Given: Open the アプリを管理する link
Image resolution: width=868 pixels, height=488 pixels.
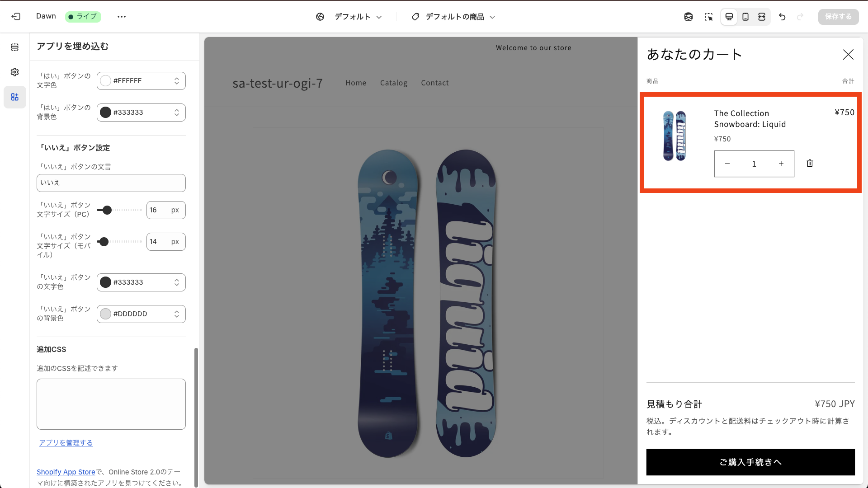Looking at the screenshot, I should click(66, 443).
